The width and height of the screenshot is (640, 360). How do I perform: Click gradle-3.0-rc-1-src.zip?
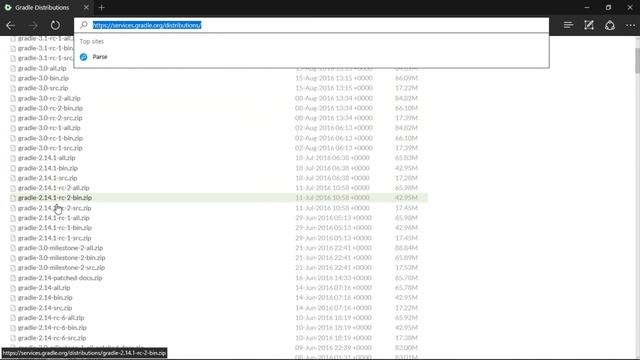(50, 148)
